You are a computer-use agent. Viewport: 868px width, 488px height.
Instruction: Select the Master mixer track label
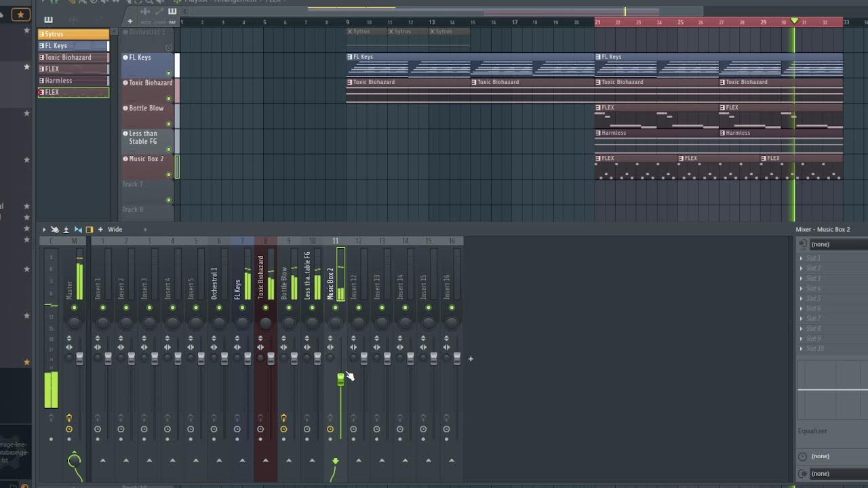pos(69,290)
